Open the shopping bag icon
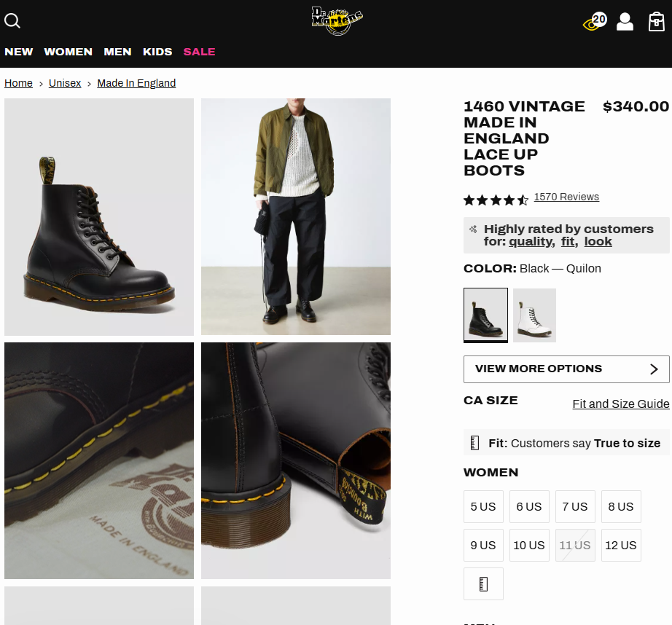This screenshot has height=625, width=672. pos(656,21)
